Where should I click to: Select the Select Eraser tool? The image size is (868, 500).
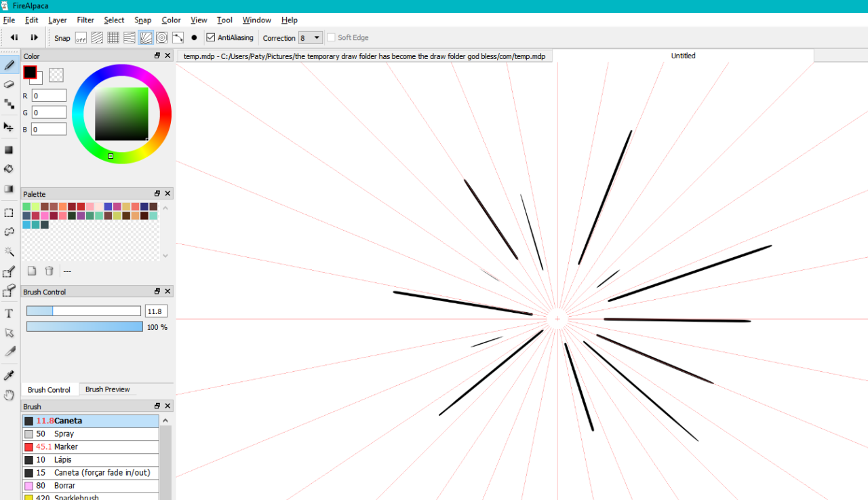click(x=9, y=291)
